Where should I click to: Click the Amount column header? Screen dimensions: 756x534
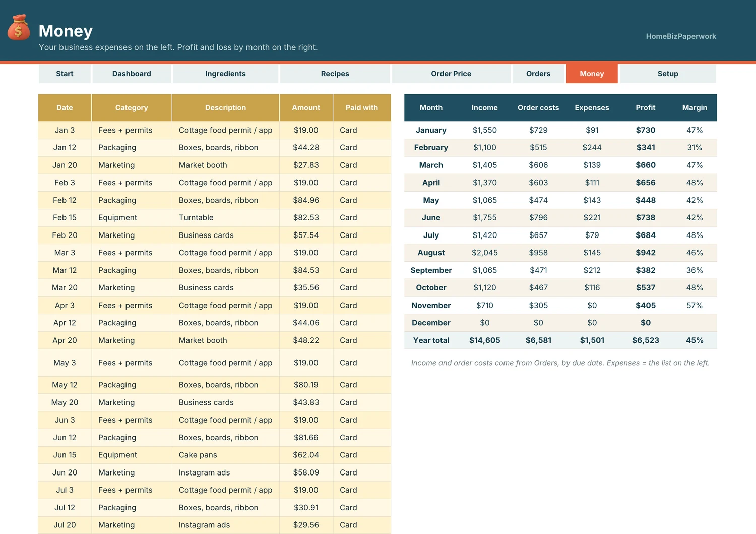click(306, 108)
